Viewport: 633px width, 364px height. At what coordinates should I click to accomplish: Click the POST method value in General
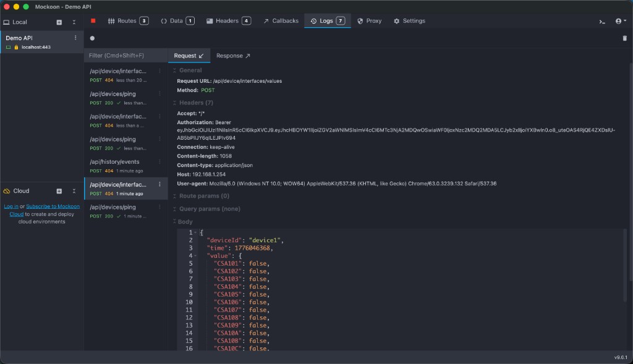click(x=208, y=90)
